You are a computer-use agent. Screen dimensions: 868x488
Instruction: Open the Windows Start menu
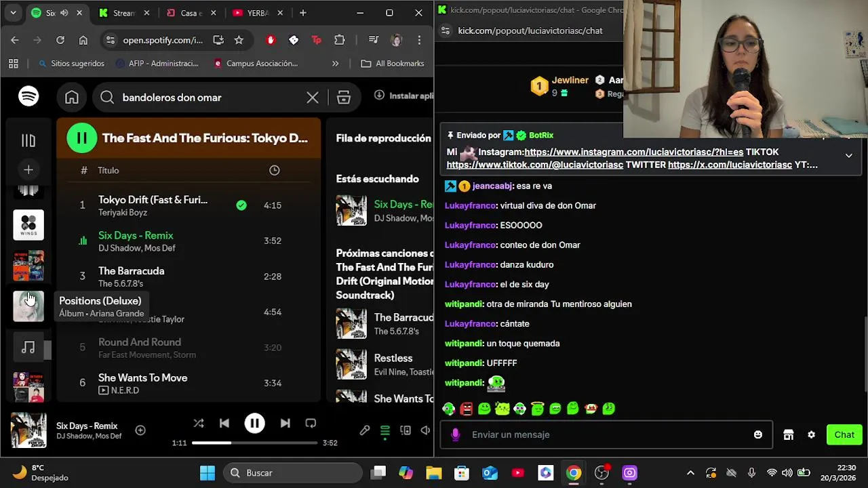[x=208, y=473]
